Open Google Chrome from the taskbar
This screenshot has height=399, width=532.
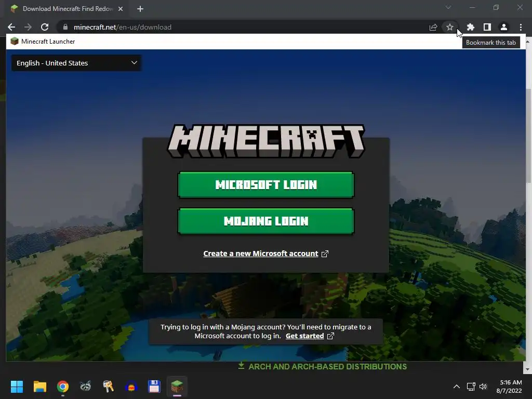point(63,387)
